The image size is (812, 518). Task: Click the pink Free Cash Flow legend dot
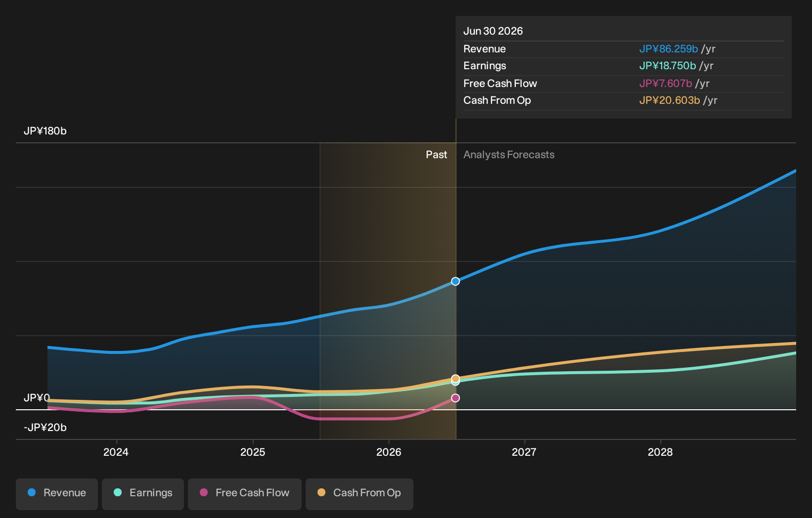pyautogui.click(x=204, y=492)
